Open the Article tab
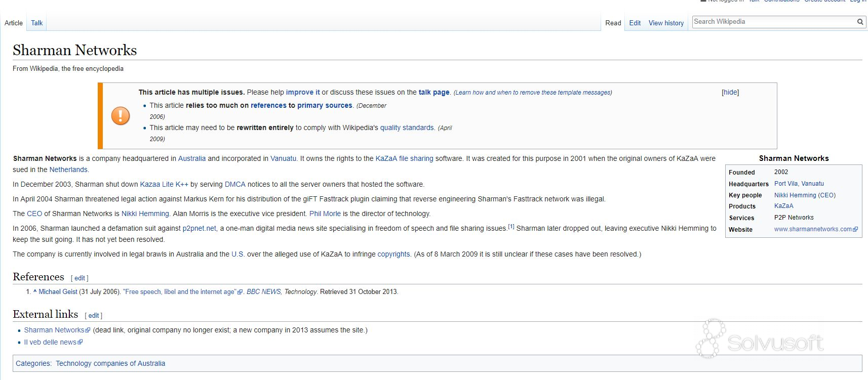 click(x=14, y=23)
